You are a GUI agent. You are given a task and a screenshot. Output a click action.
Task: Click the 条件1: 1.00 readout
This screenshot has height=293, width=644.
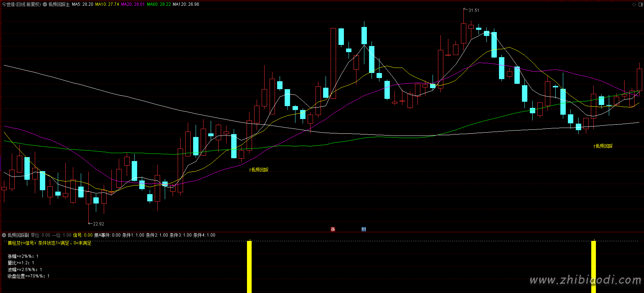(x=133, y=235)
